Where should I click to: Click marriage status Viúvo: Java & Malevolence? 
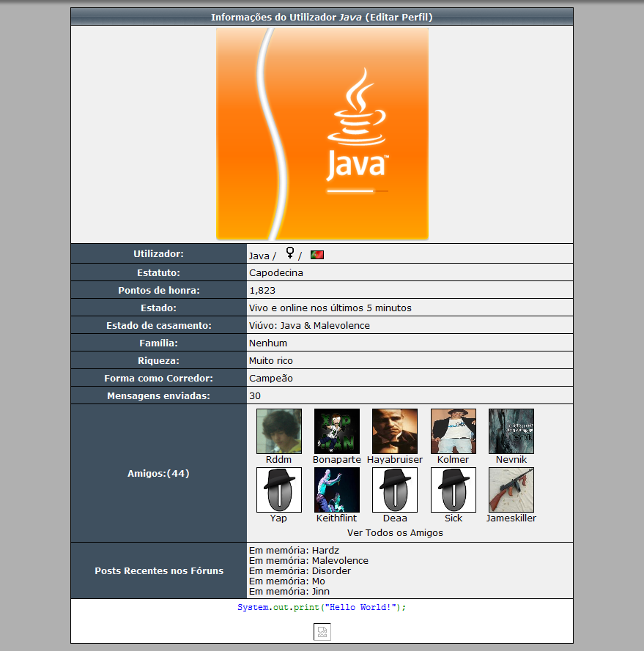pyautogui.click(x=309, y=325)
